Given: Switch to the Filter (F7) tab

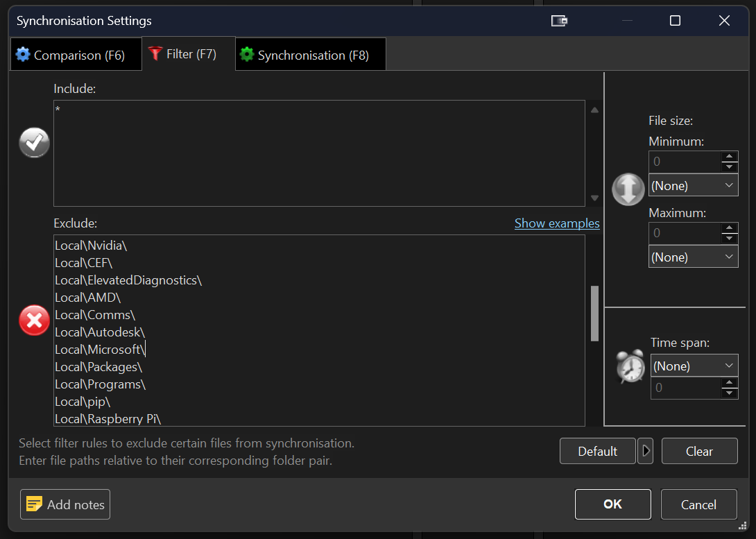Looking at the screenshot, I should [x=189, y=54].
